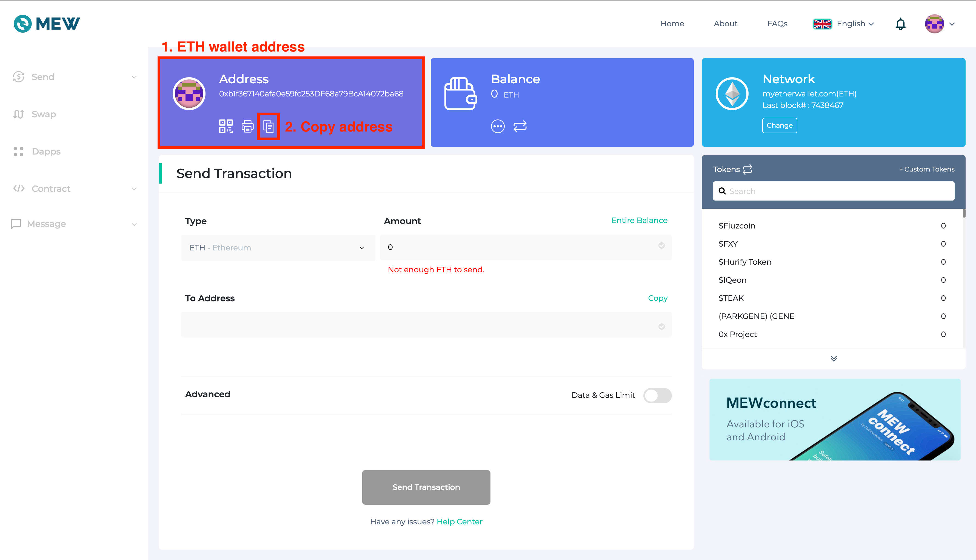
Task: Refresh tokens list icon beside Tokens
Action: point(747,169)
